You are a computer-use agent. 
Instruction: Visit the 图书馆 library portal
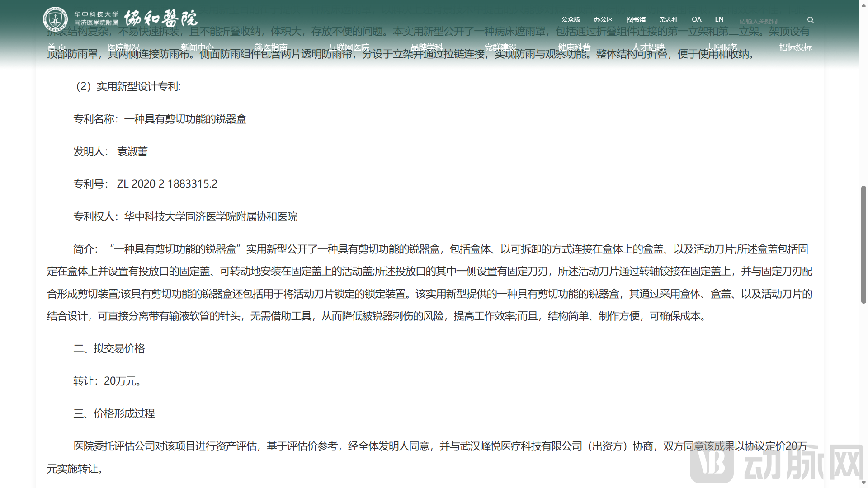(636, 19)
